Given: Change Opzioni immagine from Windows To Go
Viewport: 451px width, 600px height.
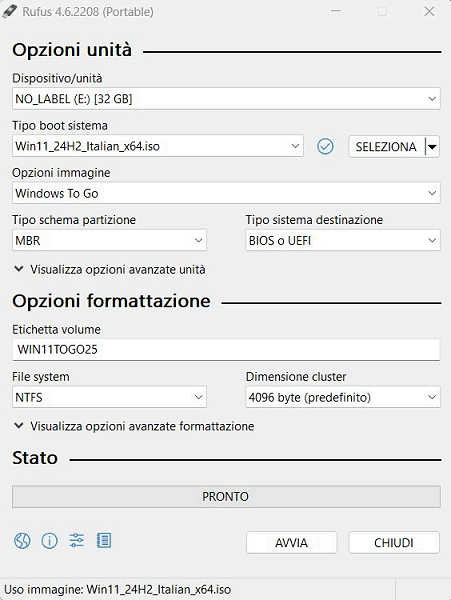Looking at the screenshot, I should [226, 193].
